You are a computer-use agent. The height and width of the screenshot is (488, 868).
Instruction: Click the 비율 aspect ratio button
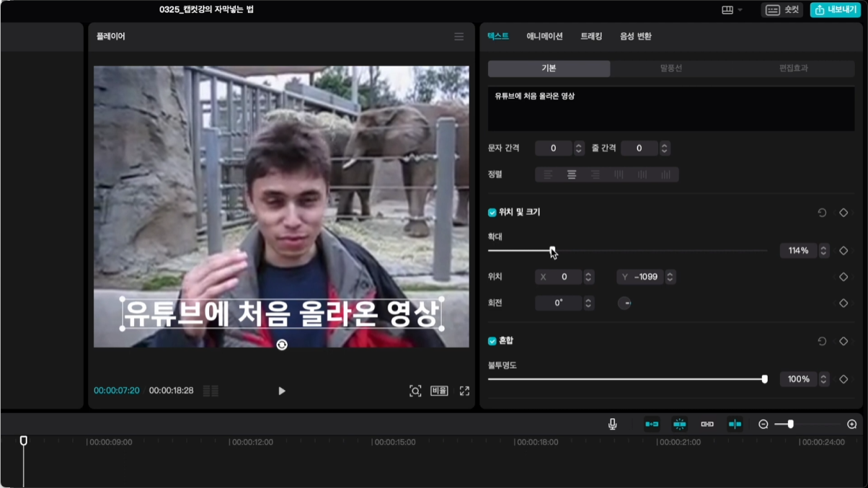coord(439,391)
